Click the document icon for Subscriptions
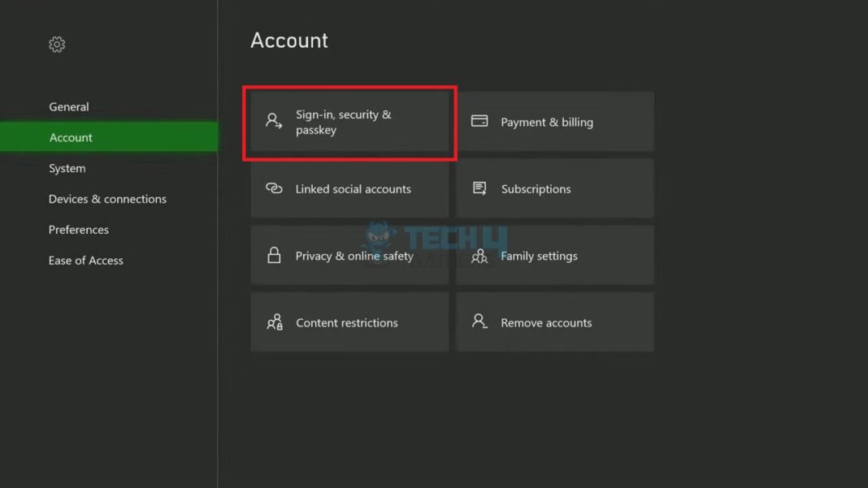The height and width of the screenshot is (488, 868). coord(480,188)
